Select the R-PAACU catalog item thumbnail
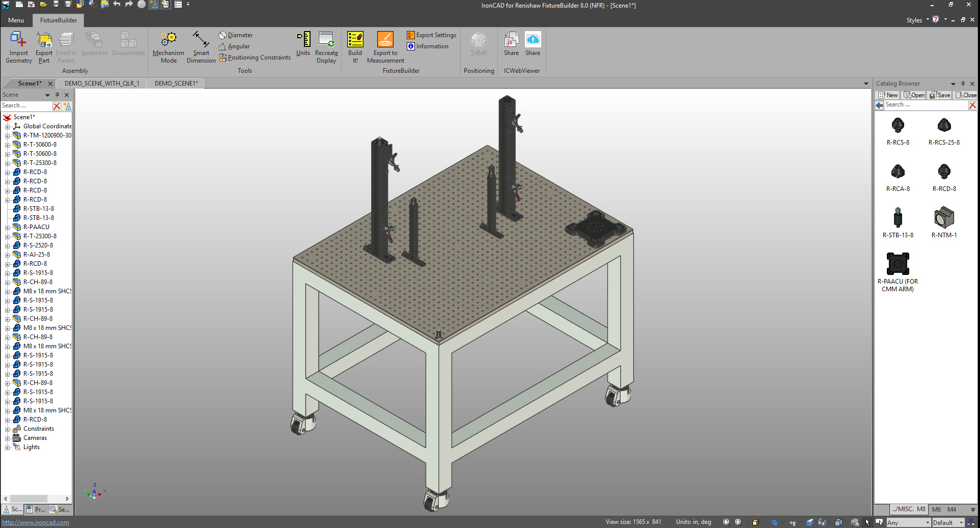The width and height of the screenshot is (980, 528). point(898,264)
